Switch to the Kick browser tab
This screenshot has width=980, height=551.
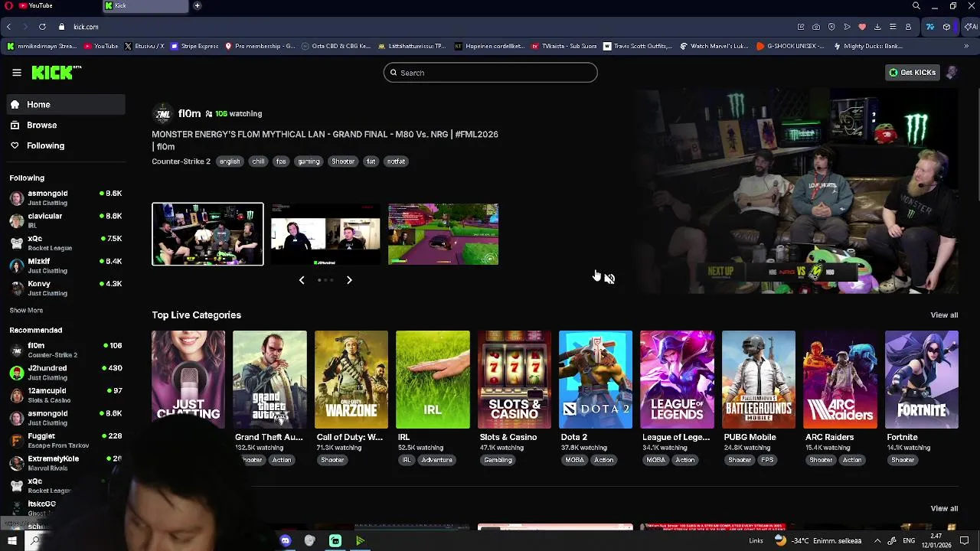(x=145, y=6)
